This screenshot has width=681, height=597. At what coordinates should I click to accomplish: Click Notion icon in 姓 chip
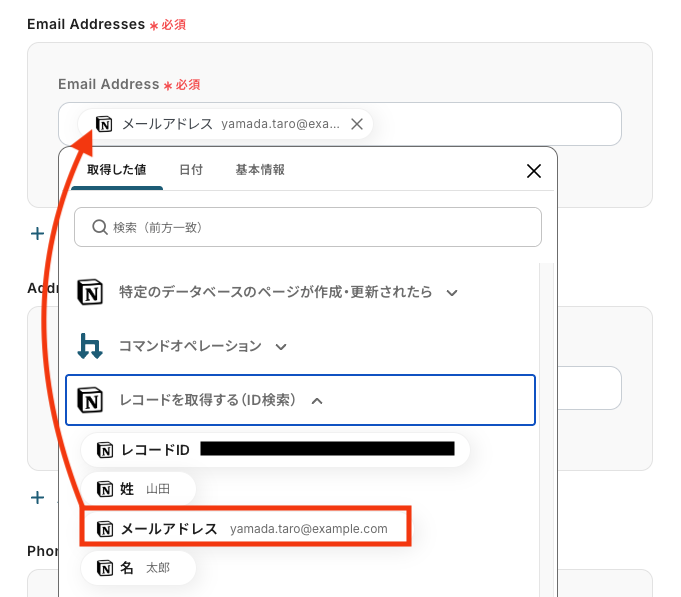click(105, 489)
